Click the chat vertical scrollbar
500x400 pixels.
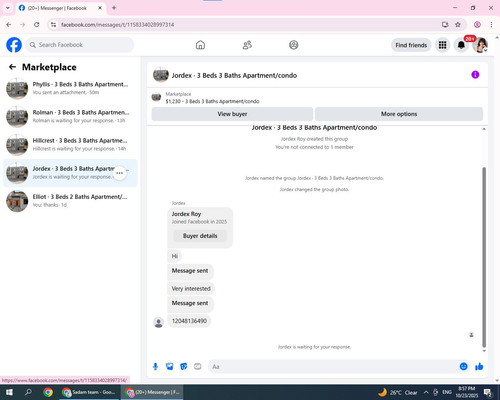coord(484,257)
